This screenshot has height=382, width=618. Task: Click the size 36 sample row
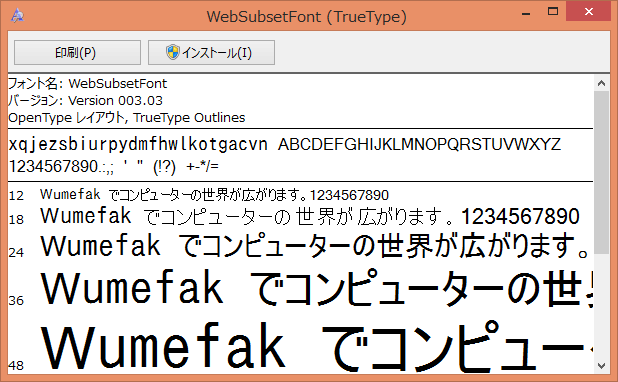[x=300, y=288]
